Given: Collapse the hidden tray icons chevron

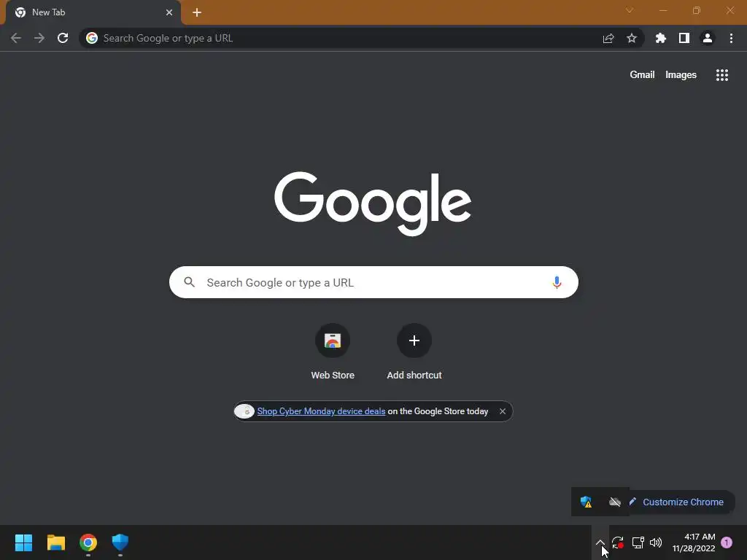Looking at the screenshot, I should [600, 542].
